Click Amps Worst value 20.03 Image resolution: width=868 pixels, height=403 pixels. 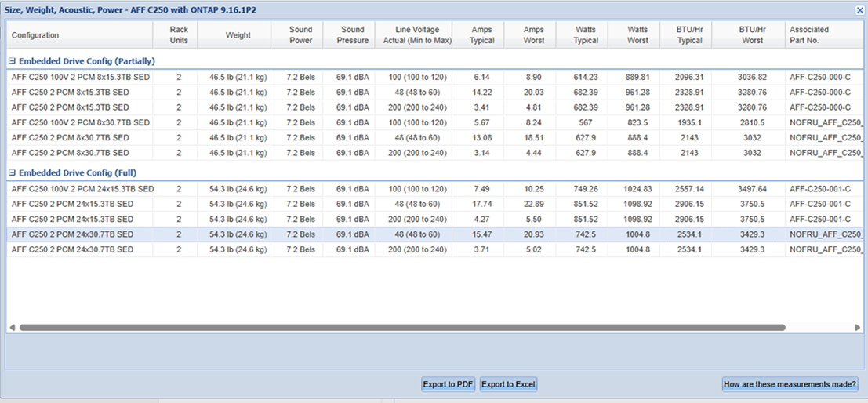(x=534, y=93)
